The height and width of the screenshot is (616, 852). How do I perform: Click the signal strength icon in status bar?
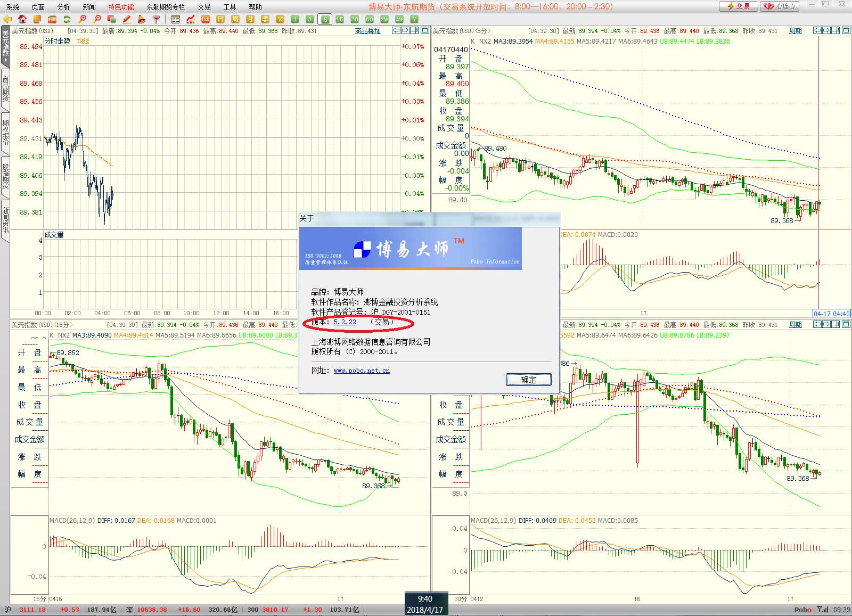(823, 610)
